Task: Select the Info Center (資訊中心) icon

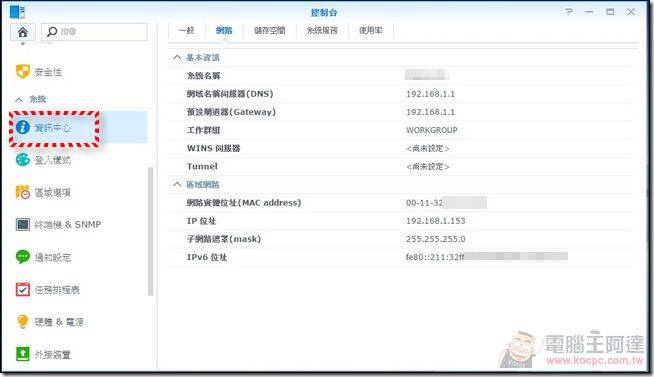Action: (x=23, y=127)
